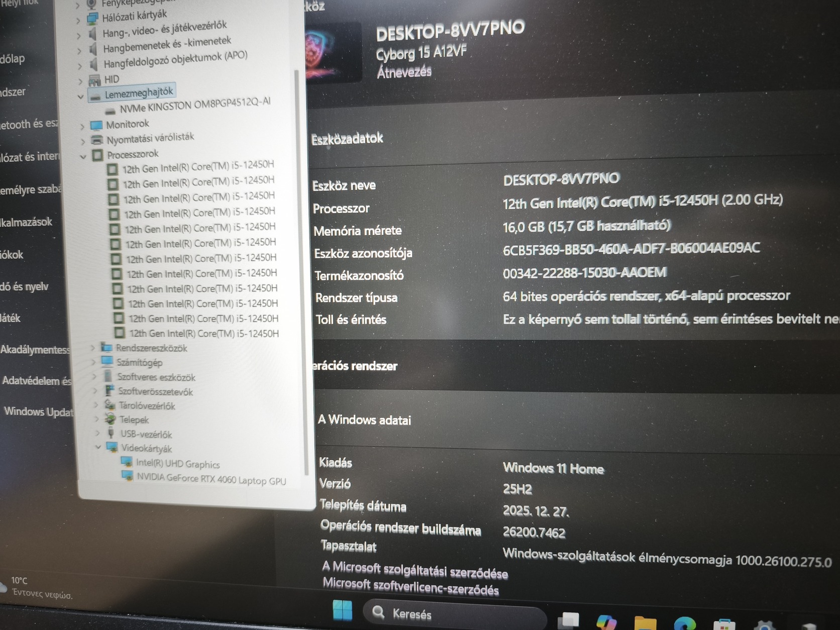The width and height of the screenshot is (840, 630).
Task: Expand the Hálózati kártyák node
Action: click(x=78, y=21)
